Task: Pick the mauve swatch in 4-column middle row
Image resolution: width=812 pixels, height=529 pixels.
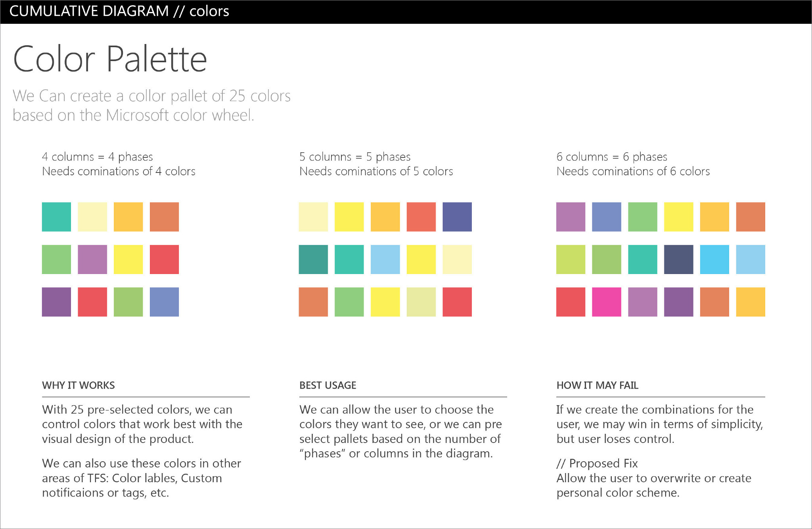Action: (x=92, y=259)
